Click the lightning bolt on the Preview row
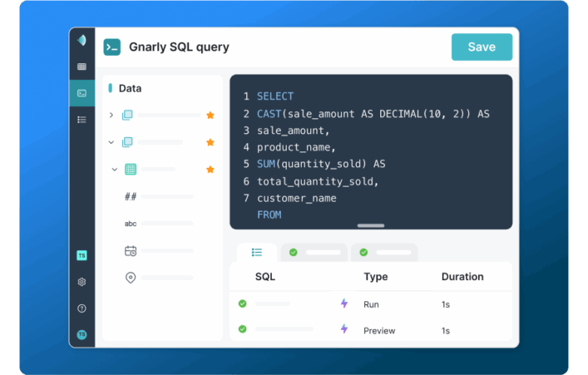This screenshot has width=588, height=375. (344, 329)
